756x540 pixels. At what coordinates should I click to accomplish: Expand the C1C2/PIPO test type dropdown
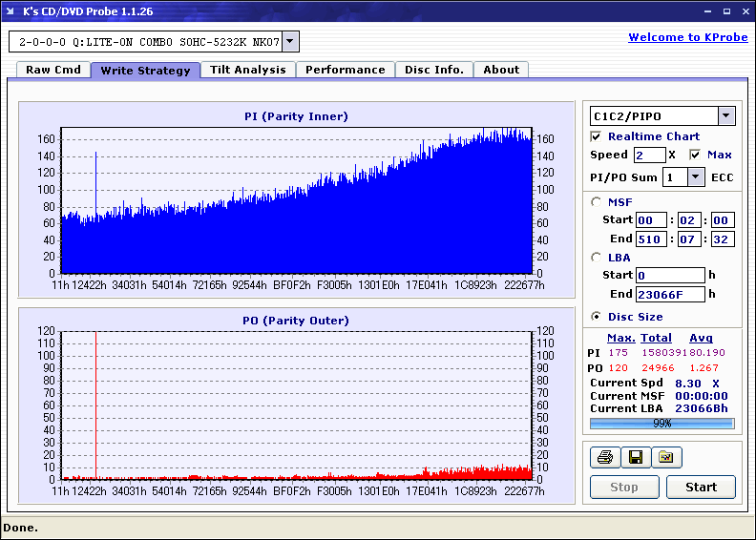(x=725, y=116)
